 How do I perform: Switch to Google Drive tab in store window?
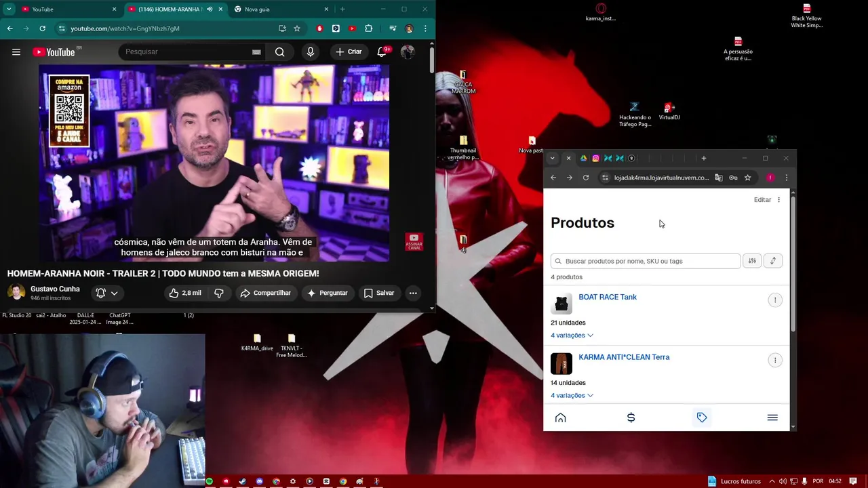tap(583, 159)
